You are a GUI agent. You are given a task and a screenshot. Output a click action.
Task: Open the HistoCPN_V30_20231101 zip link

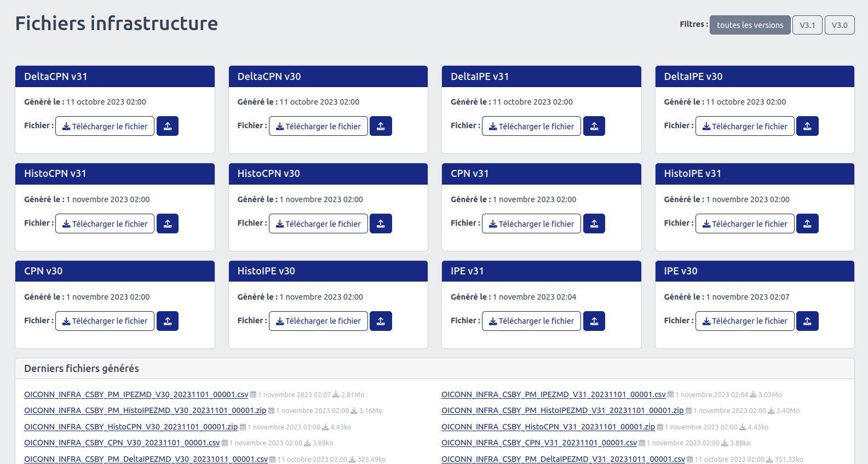click(131, 427)
